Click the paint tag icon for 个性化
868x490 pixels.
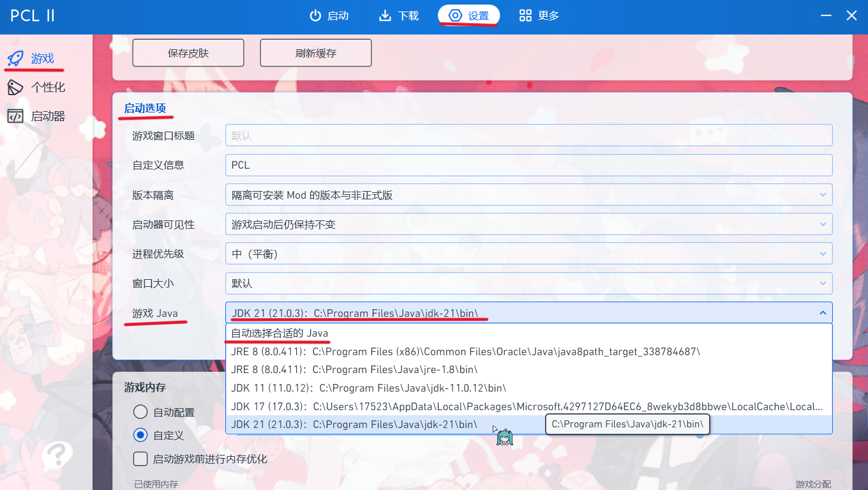(15, 88)
